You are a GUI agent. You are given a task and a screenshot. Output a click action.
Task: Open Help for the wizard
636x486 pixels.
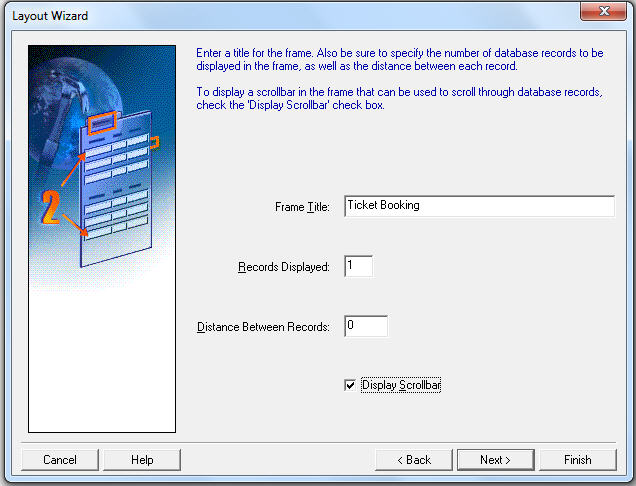[x=142, y=460]
